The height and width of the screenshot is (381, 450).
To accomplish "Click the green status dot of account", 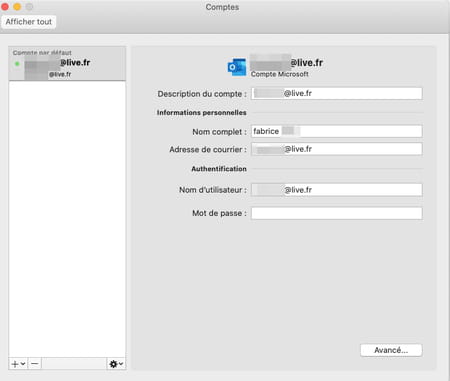I will (x=17, y=64).
